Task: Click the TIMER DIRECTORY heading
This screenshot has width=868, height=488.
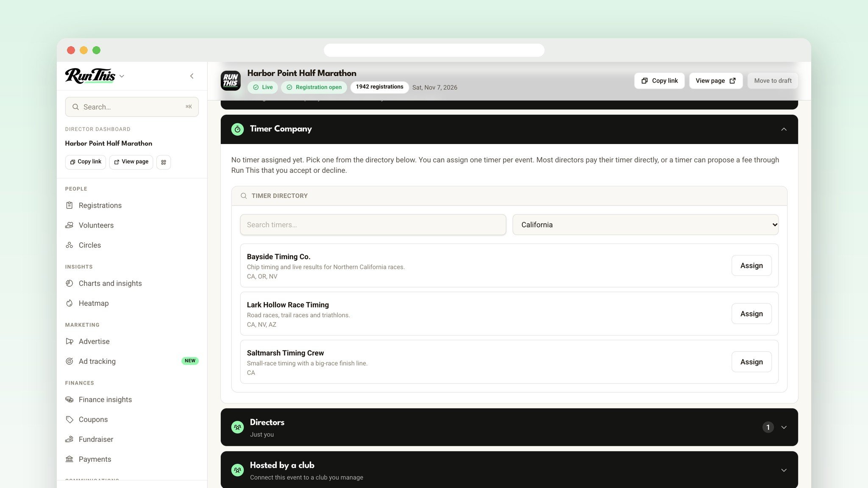Action: (x=280, y=196)
